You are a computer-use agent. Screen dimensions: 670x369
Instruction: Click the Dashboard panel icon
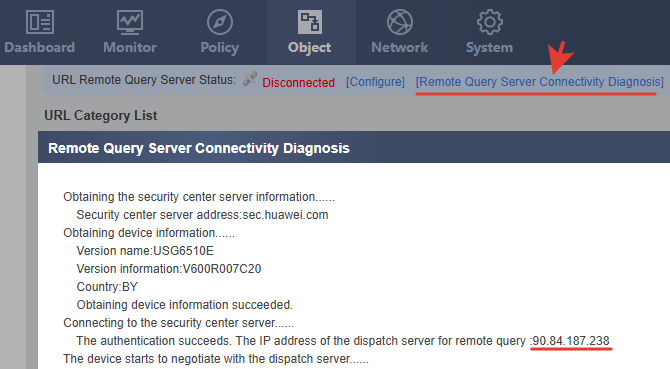pyautogui.click(x=40, y=22)
